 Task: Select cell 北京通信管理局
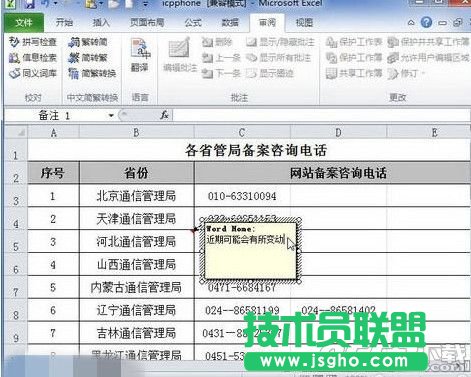coord(137,196)
